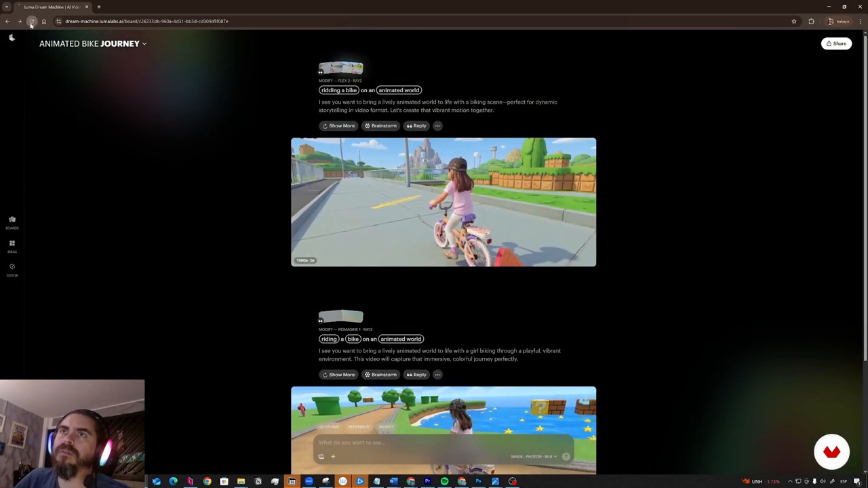868x488 pixels.
Task: Click Show More under the ridding a bike prompt
Action: pyautogui.click(x=338, y=125)
